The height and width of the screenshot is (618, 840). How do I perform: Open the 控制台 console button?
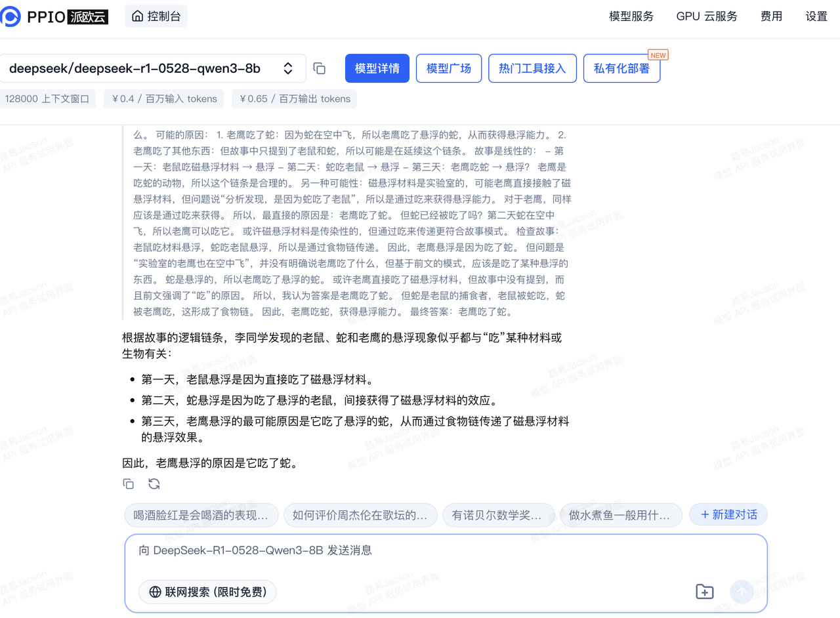coord(156,16)
